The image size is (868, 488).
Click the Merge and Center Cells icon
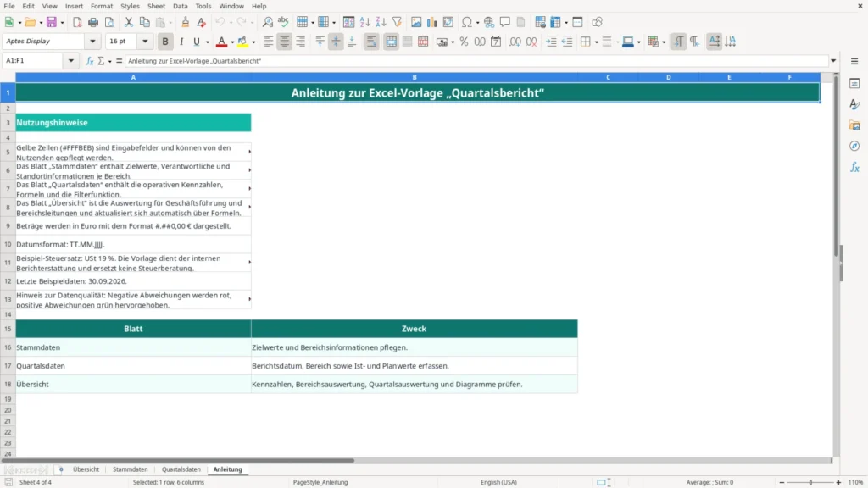[x=391, y=42]
